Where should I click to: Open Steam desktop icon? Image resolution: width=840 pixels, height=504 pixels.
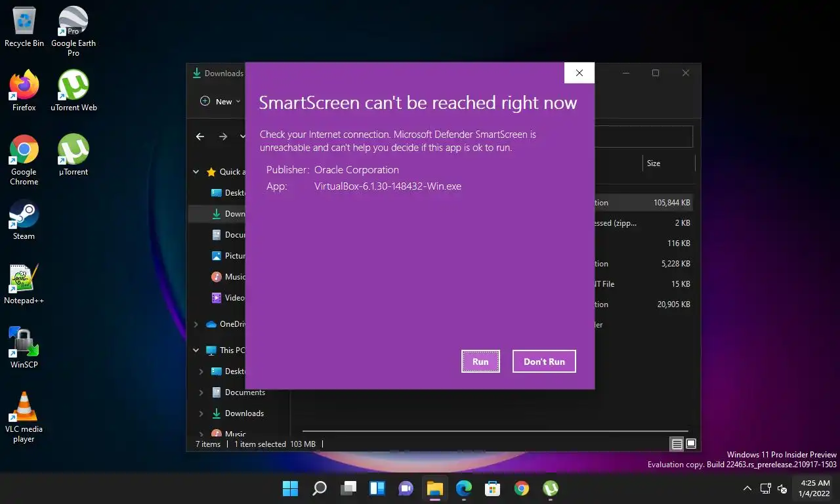(24, 219)
